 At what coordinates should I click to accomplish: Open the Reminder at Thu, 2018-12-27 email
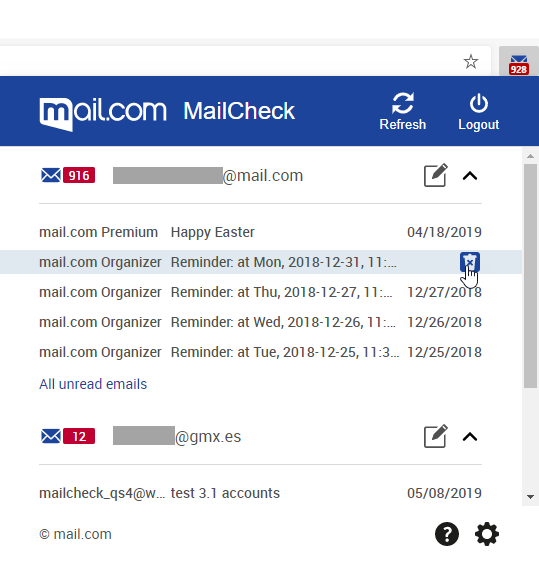[261, 292]
